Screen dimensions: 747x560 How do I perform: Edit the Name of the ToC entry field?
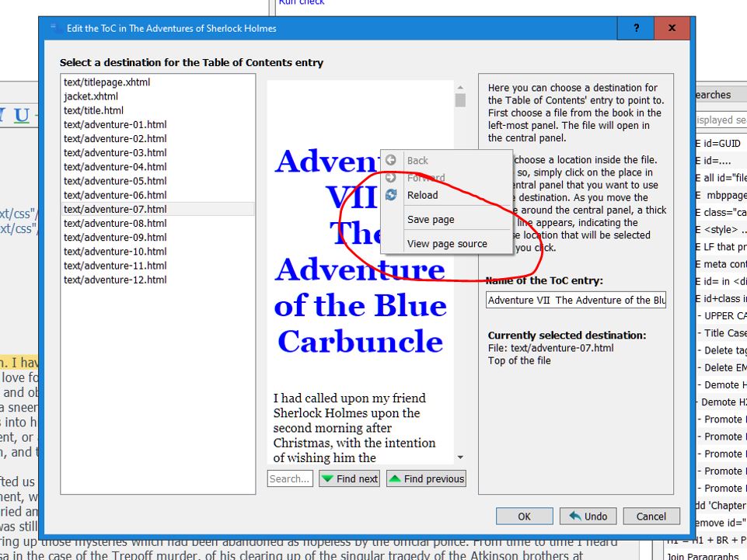coord(575,300)
